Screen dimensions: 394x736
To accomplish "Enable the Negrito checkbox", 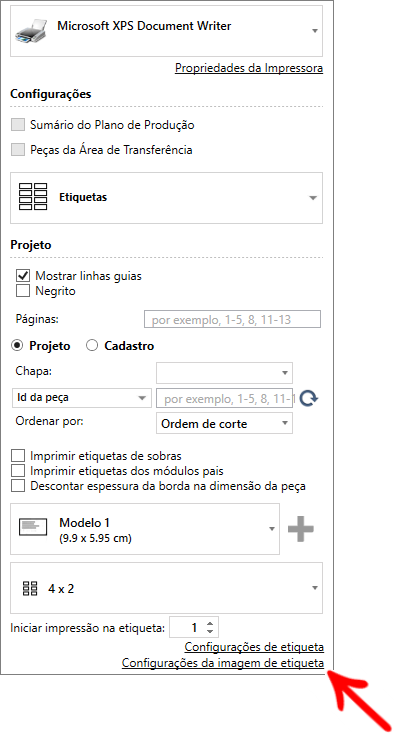I will click(23, 291).
